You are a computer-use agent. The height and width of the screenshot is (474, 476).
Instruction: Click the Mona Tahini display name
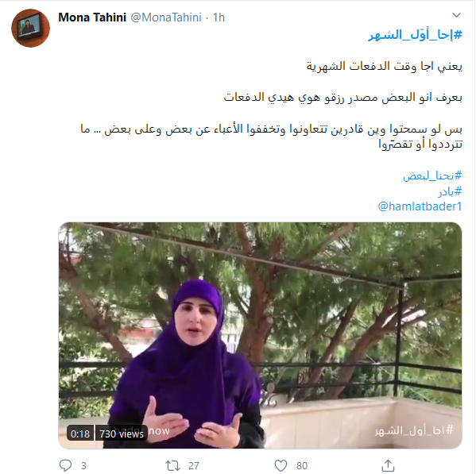92,17
